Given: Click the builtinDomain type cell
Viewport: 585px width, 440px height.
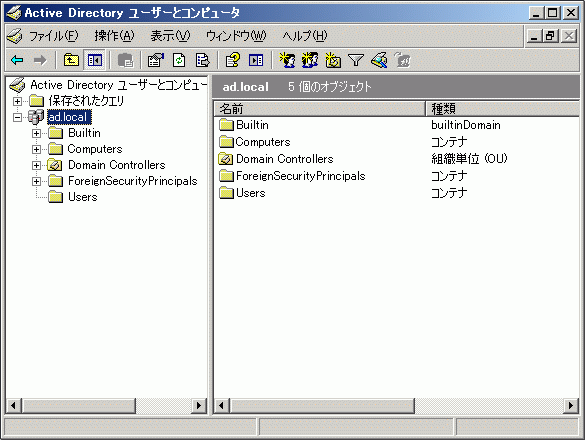Looking at the screenshot, I should (x=466, y=125).
